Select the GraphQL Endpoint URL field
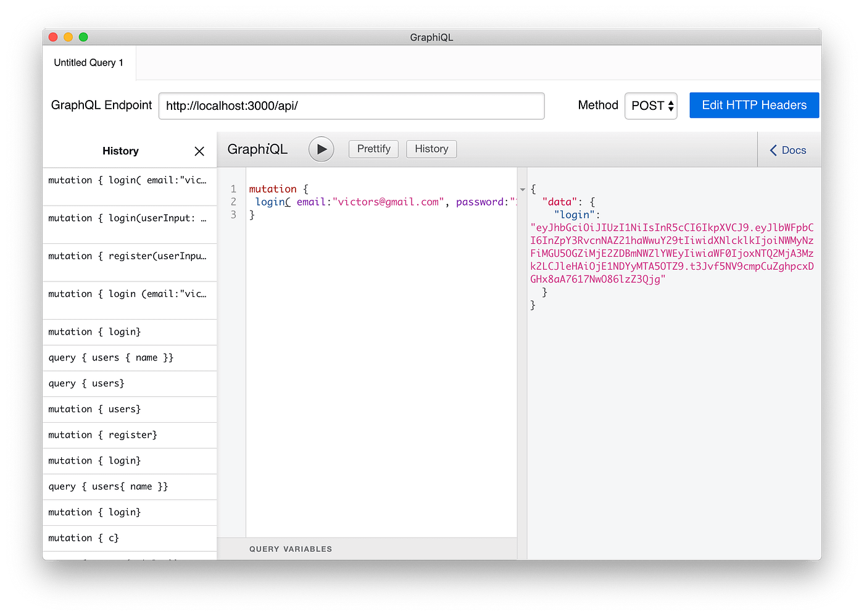 (351, 106)
